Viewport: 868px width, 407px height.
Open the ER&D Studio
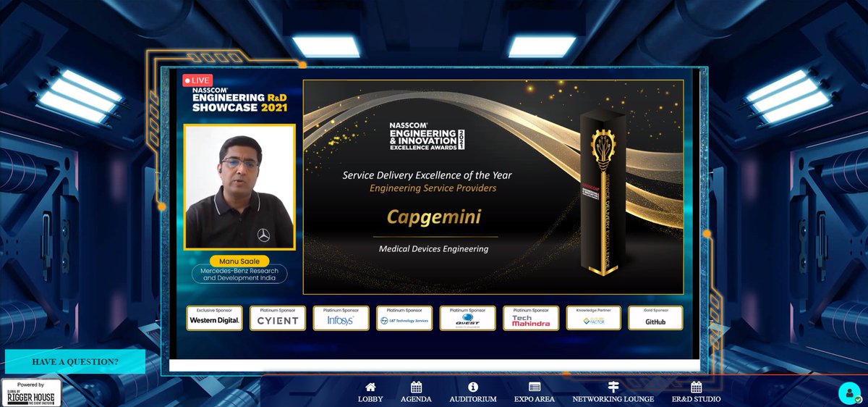point(696,393)
